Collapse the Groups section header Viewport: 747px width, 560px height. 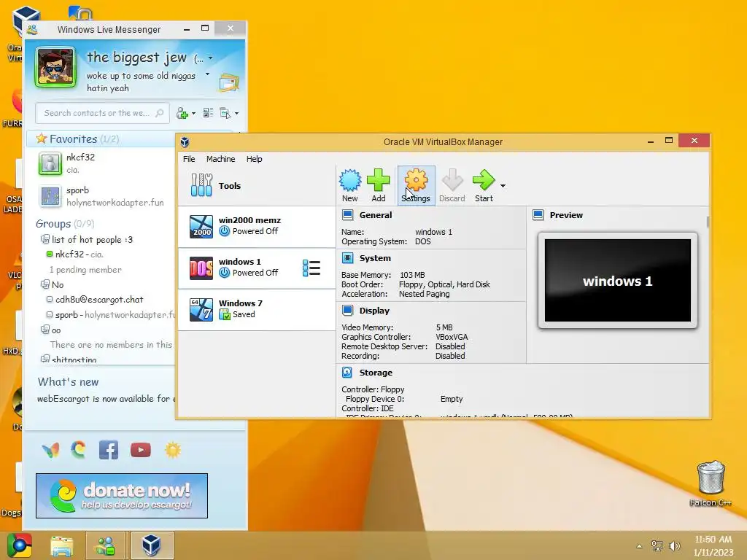65,223
